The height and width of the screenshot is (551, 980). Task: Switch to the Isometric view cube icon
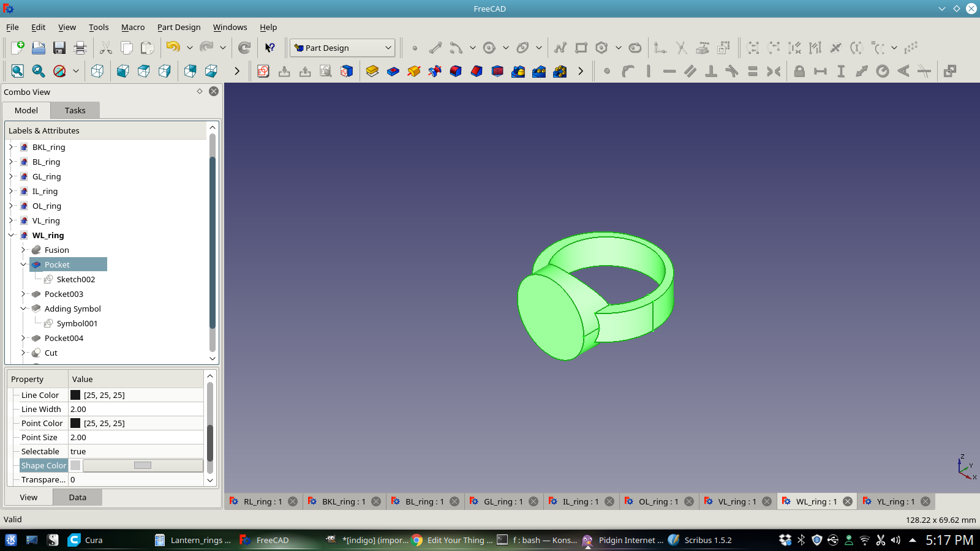97,71
